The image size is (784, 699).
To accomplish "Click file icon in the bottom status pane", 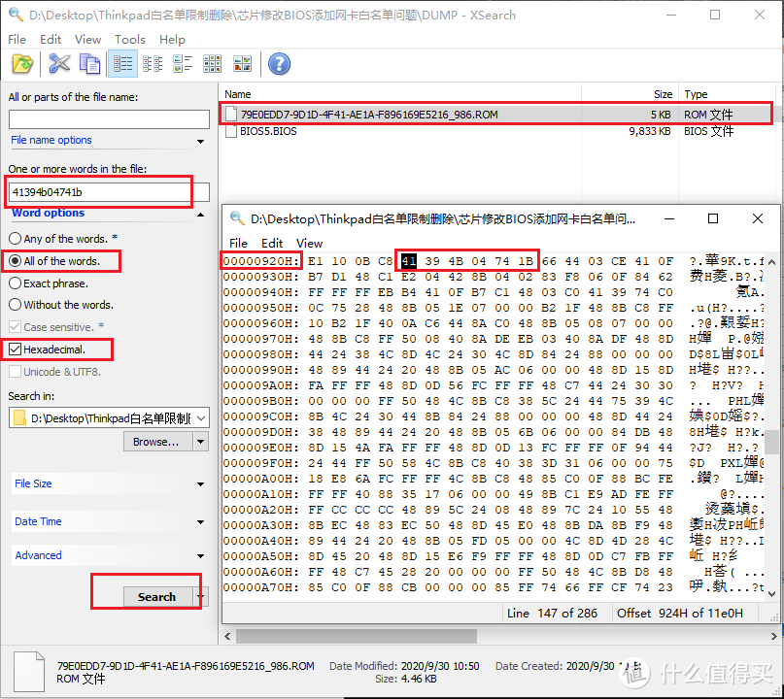I will click(29, 672).
